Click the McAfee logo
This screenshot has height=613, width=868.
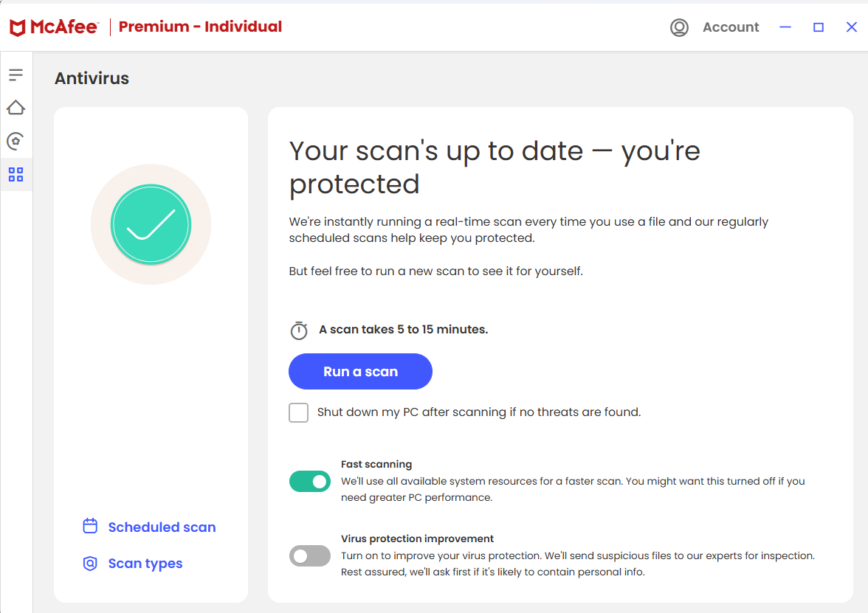(x=54, y=27)
